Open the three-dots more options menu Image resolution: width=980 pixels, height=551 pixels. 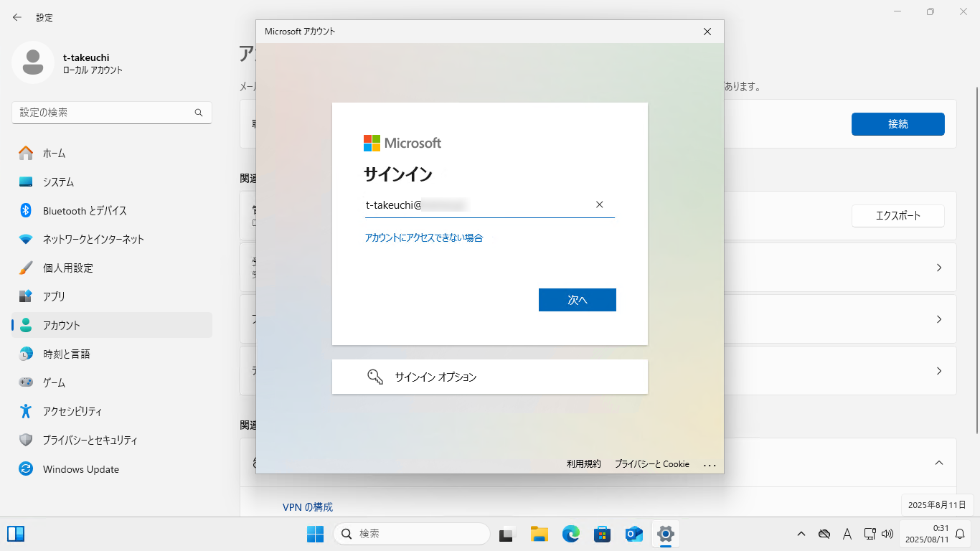click(x=710, y=465)
